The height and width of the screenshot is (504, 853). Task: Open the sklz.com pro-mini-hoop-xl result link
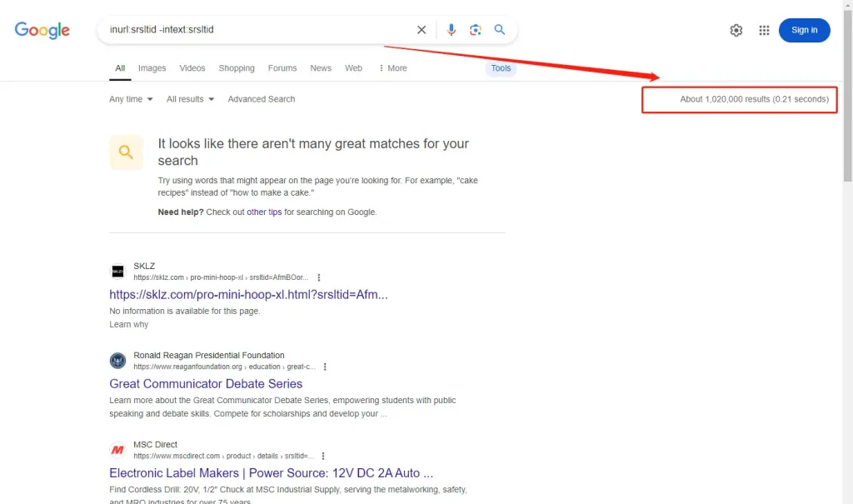coord(248,294)
